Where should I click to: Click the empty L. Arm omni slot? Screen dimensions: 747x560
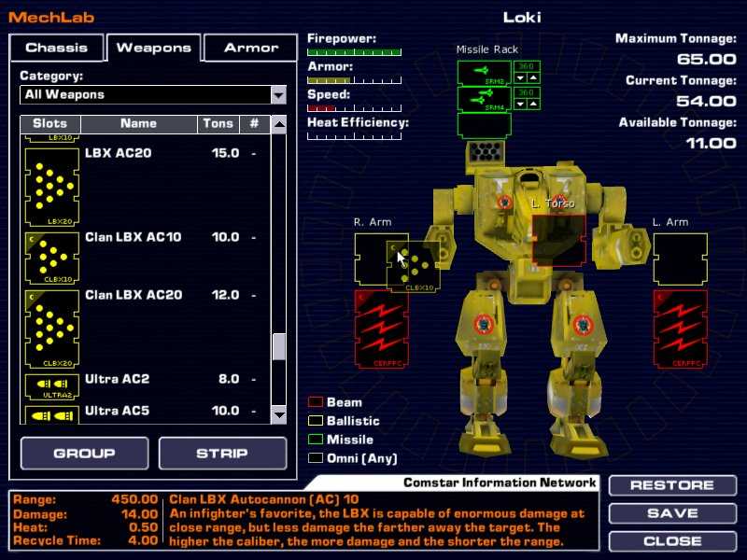680,259
